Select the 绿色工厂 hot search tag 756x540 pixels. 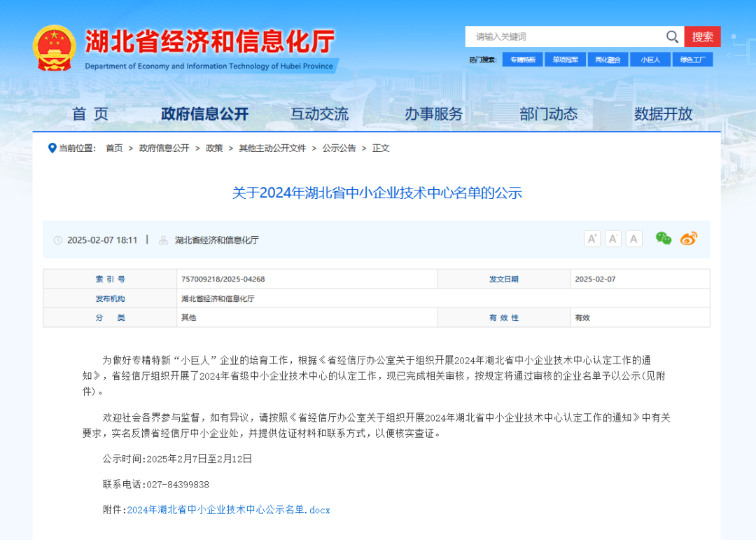coord(692,60)
